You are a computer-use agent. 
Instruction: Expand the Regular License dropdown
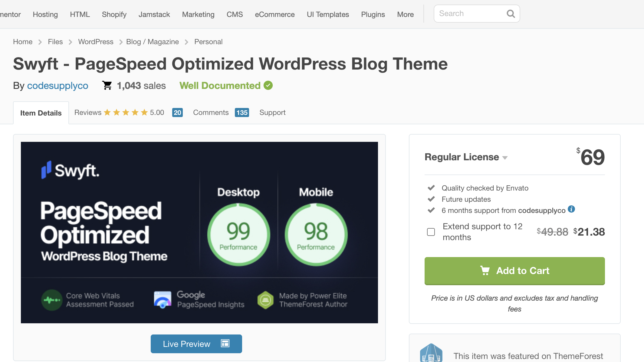click(466, 157)
